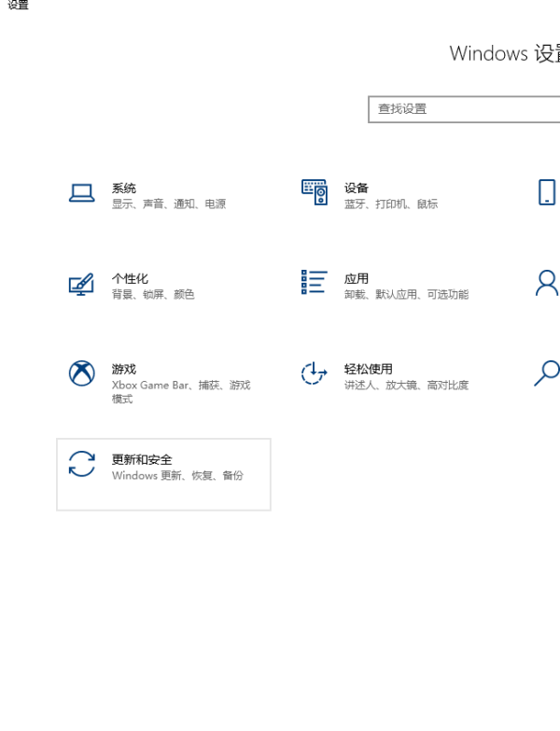This screenshot has height=731, width=560.
Task: Click the magnifying glass search category icon
Action: (547, 373)
